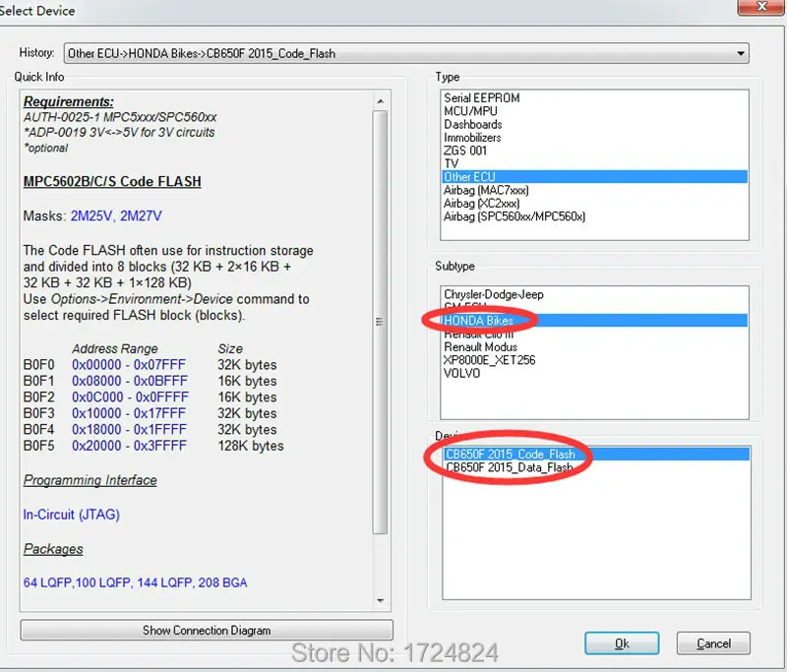
Task: Click masks 2M25V, 2M27V text
Action: [116, 215]
